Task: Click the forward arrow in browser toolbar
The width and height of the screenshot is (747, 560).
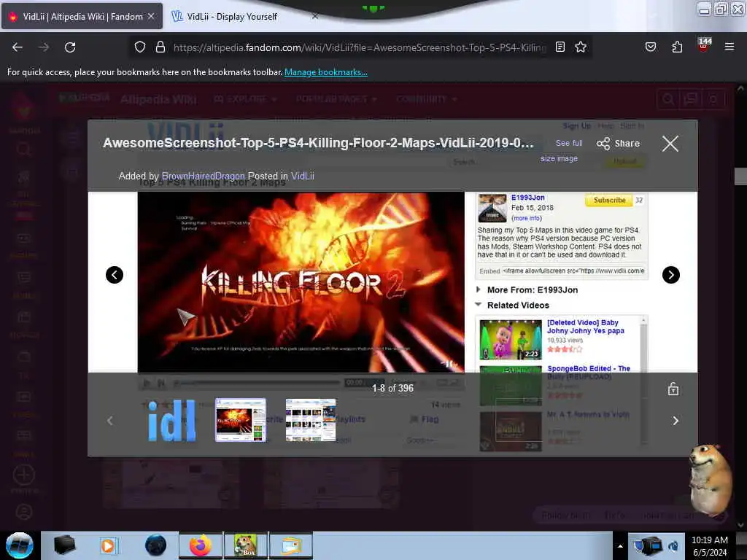Action: coord(44,47)
